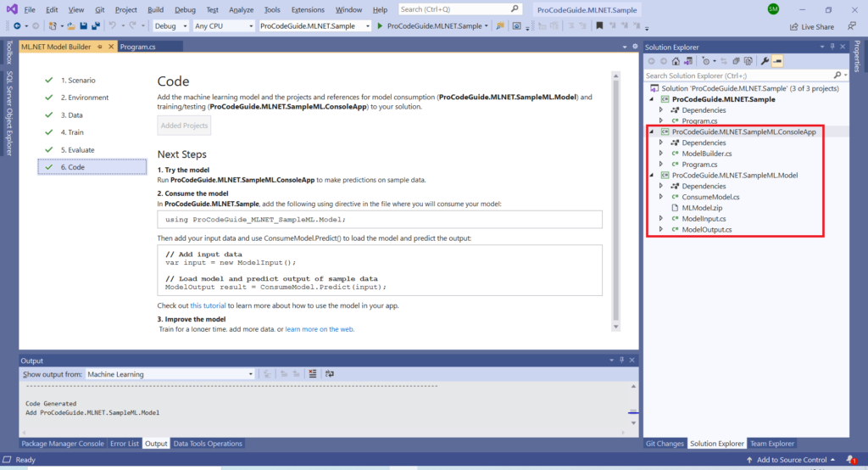Click the 'this tutorial' link
868x470 pixels.
point(209,305)
